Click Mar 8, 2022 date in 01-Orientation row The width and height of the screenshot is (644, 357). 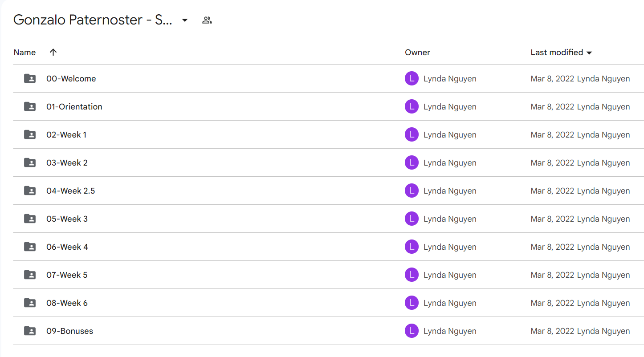pos(552,107)
